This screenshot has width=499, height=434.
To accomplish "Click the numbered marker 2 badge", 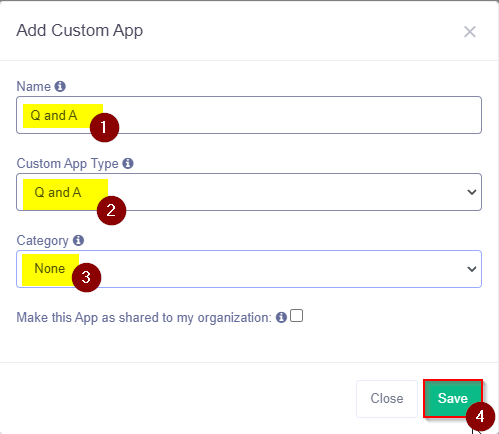I will pyautogui.click(x=111, y=210).
